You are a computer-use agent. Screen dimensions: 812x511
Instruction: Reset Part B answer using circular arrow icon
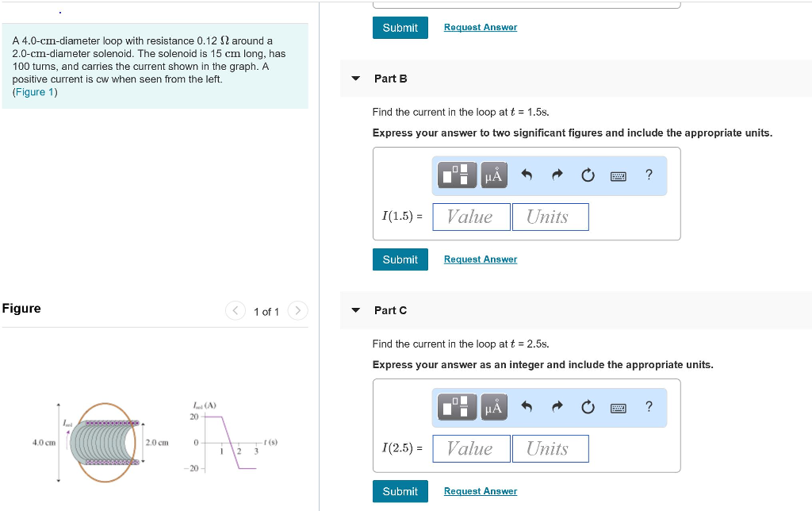click(x=588, y=175)
